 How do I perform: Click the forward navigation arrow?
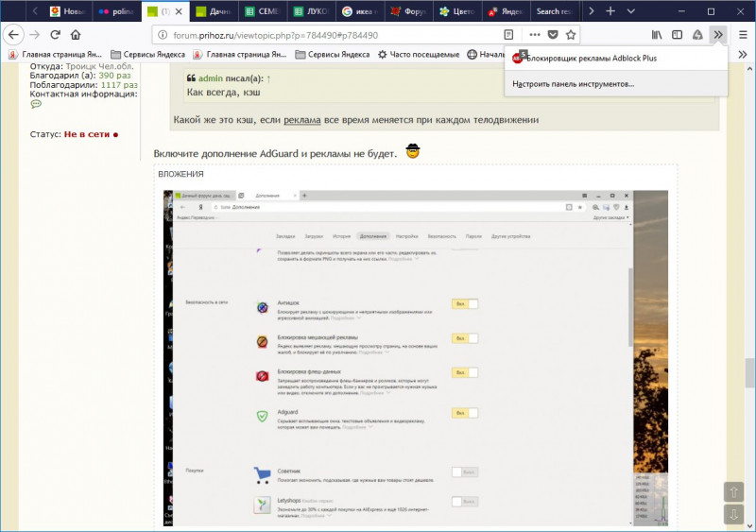tap(35, 35)
